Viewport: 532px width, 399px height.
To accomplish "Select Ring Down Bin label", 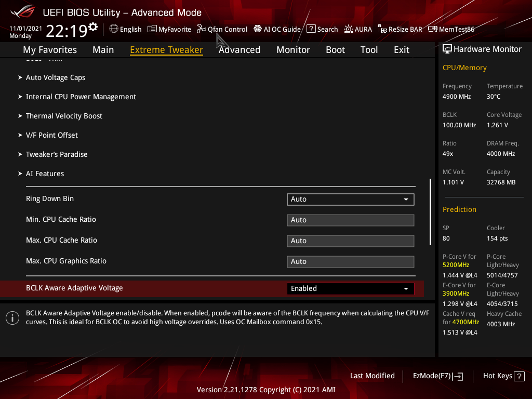I will pyautogui.click(x=50, y=198).
